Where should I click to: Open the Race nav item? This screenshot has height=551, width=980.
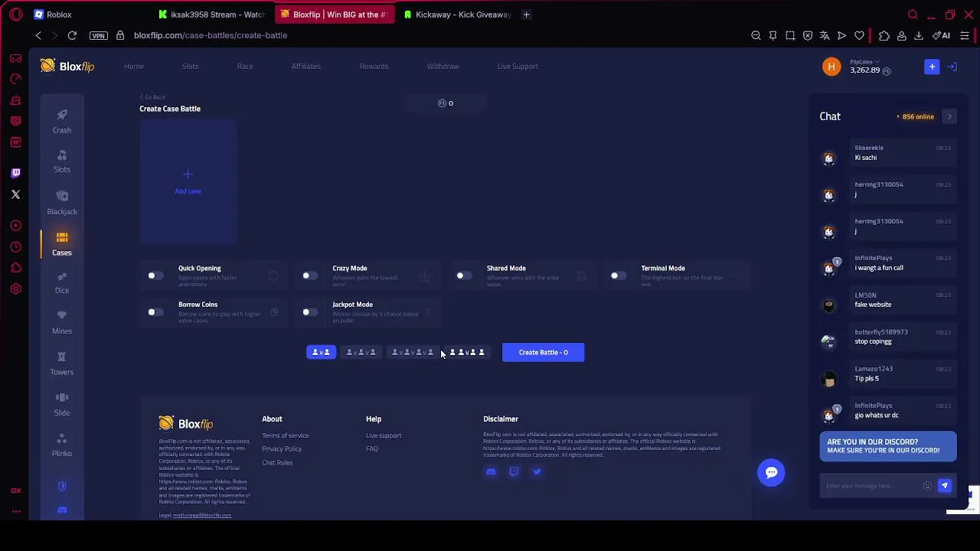(x=245, y=67)
